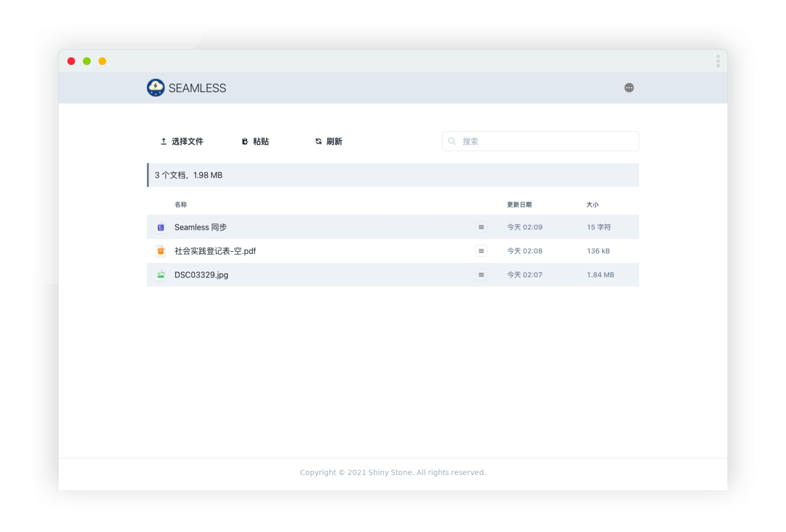
Task: Sort files by the 名称 column header
Action: tap(180, 204)
